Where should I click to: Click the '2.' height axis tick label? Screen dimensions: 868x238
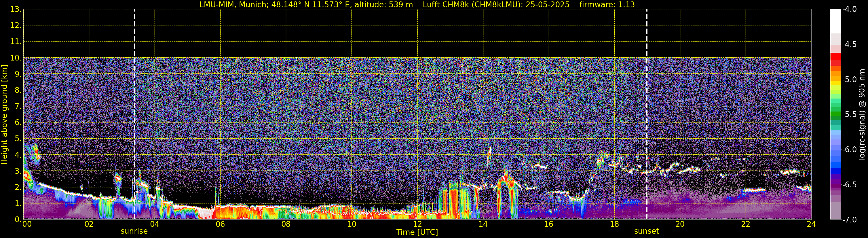18,188
